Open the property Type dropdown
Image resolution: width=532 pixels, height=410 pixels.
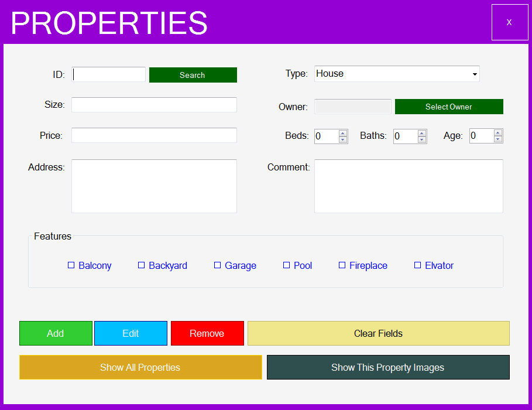pyautogui.click(x=474, y=74)
